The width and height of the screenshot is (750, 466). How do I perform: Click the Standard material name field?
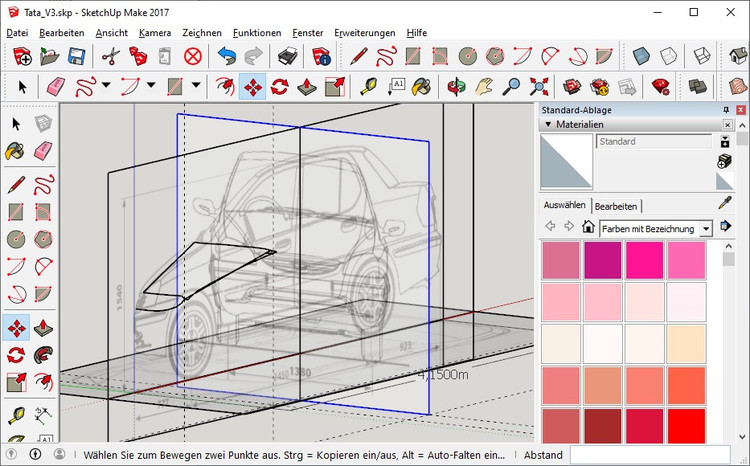(x=654, y=142)
